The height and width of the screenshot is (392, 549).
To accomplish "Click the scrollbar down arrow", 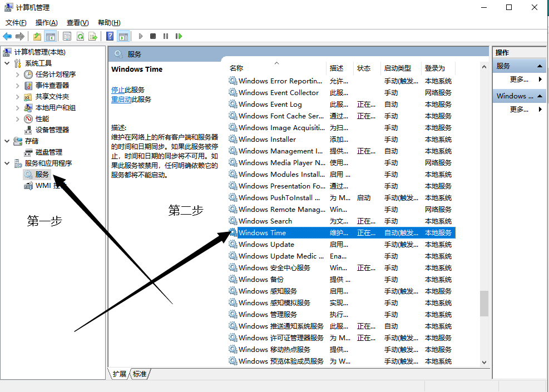I will tap(484, 363).
